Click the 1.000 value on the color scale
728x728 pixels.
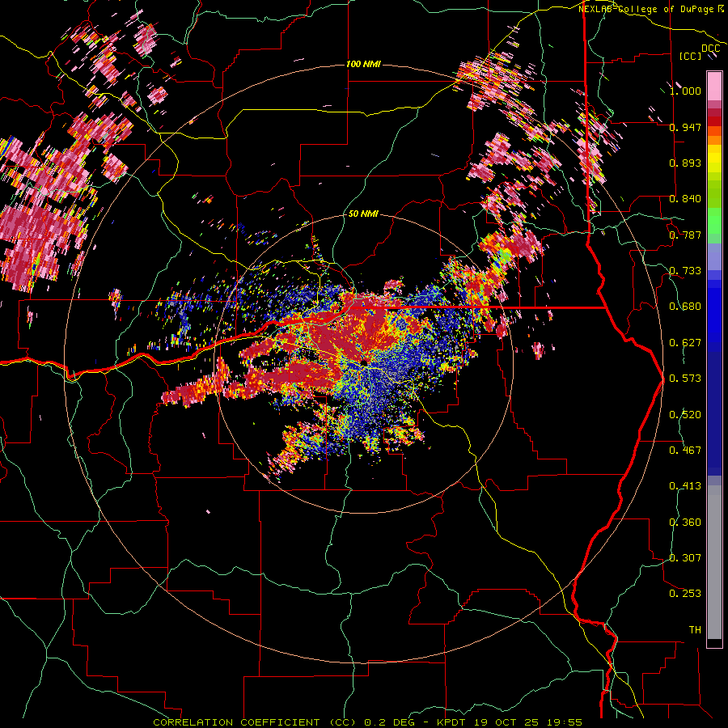pos(685,91)
